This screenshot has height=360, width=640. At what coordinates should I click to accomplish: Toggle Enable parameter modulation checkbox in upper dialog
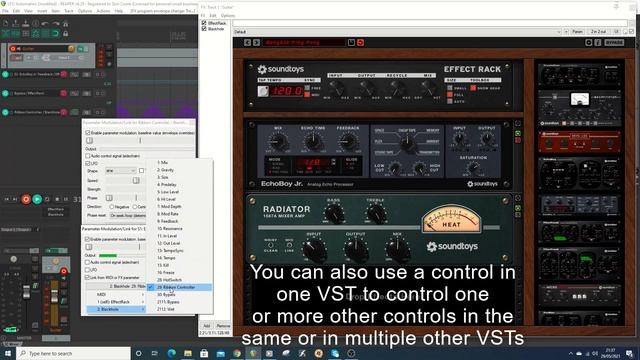88,133
